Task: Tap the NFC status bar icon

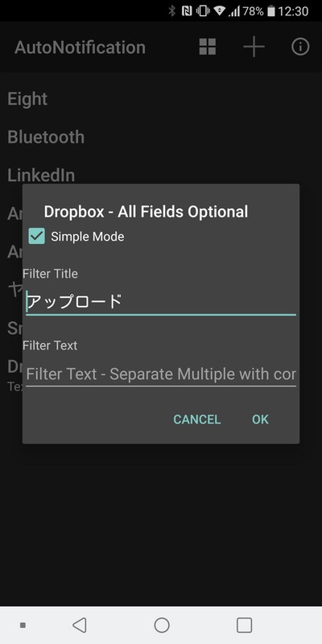Action: [187, 11]
